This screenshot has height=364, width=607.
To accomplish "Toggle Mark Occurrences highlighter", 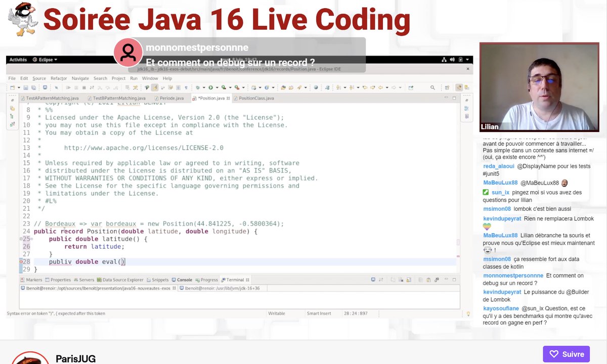I will (155, 87).
